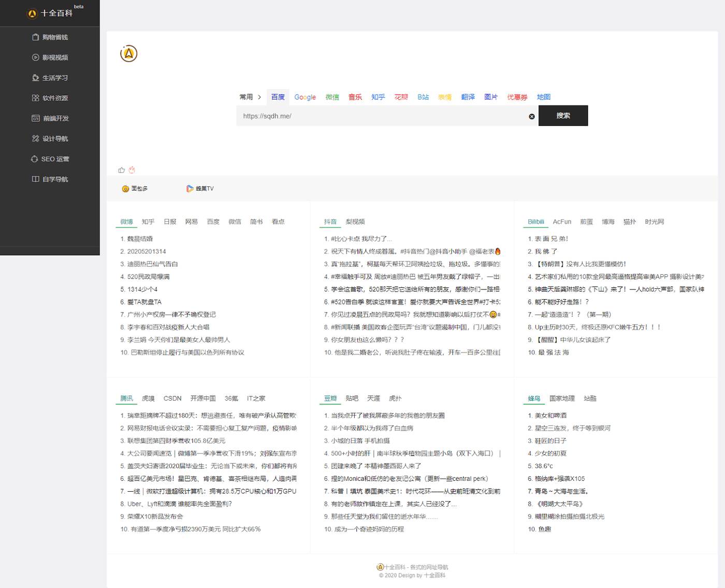Select the 优惠券 search tab

pyautogui.click(x=517, y=97)
